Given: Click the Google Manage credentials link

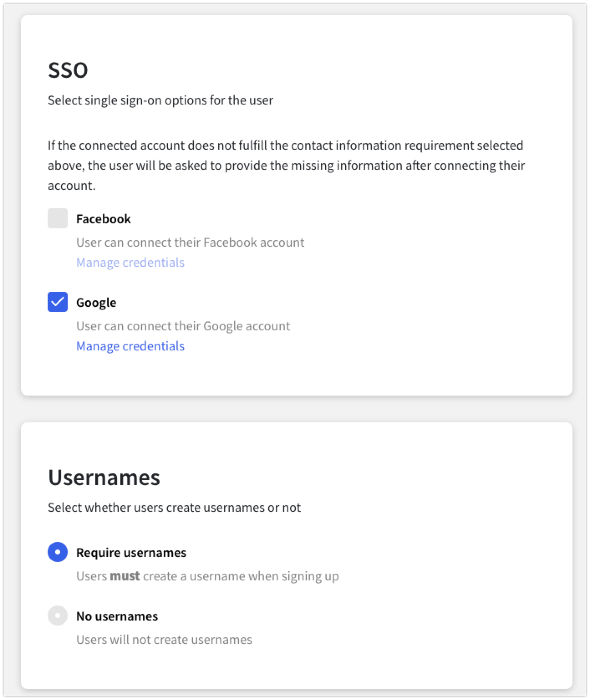Looking at the screenshot, I should coord(130,346).
